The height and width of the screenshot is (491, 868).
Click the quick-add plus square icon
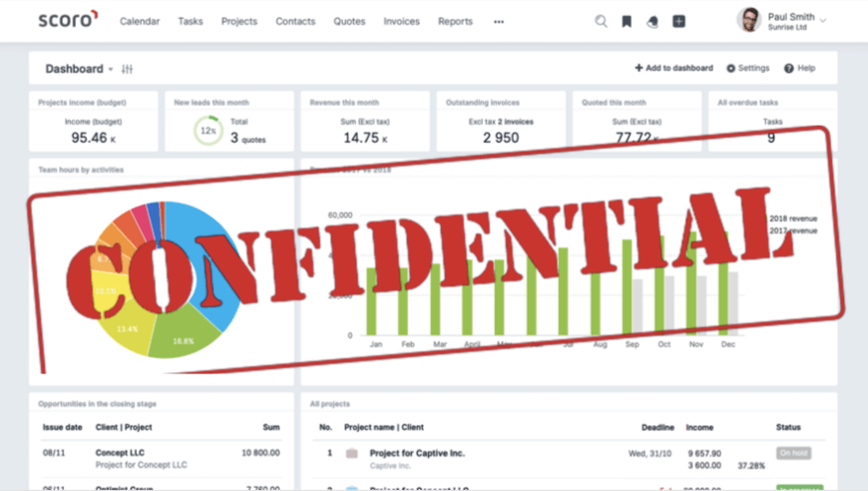pyautogui.click(x=678, y=22)
